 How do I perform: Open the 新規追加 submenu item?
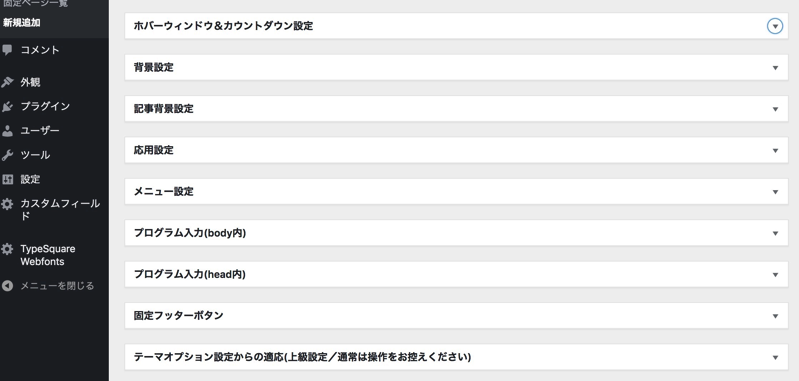click(21, 23)
